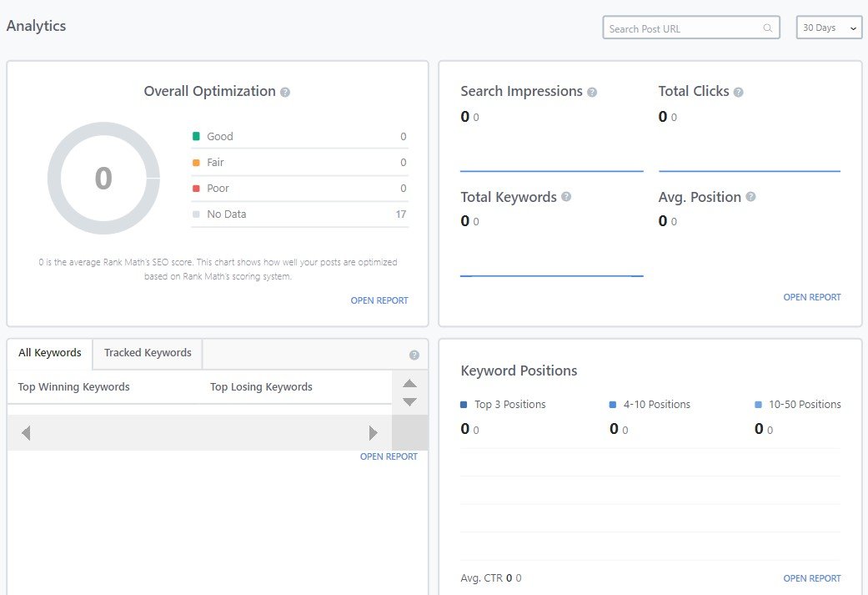
Task: Switch to the All Keywords tab
Action: coord(50,353)
